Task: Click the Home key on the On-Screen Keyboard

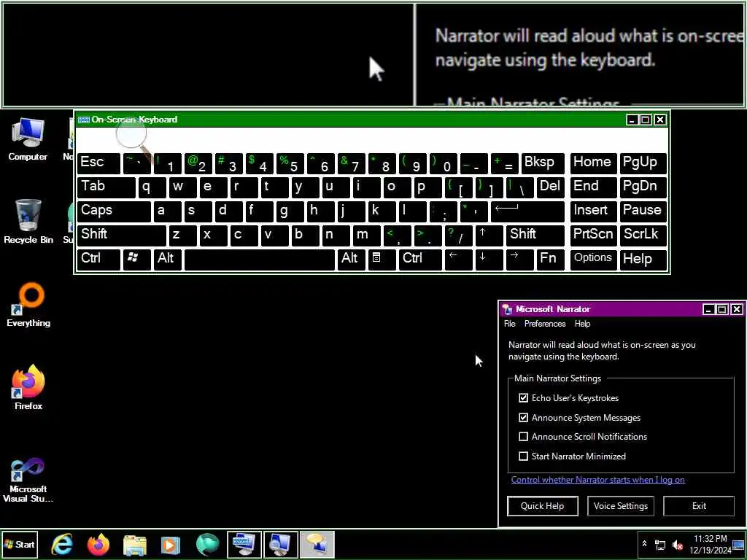Action: (593, 163)
